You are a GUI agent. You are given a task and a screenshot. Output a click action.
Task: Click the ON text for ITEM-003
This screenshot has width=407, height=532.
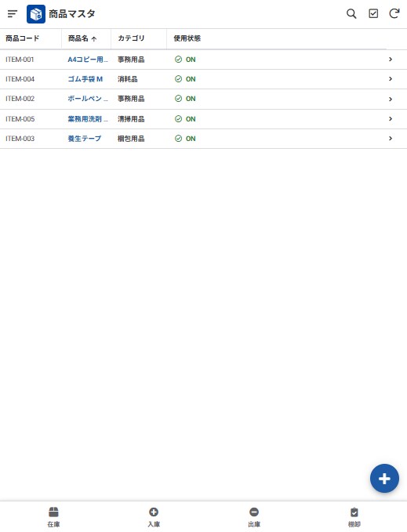tap(191, 139)
